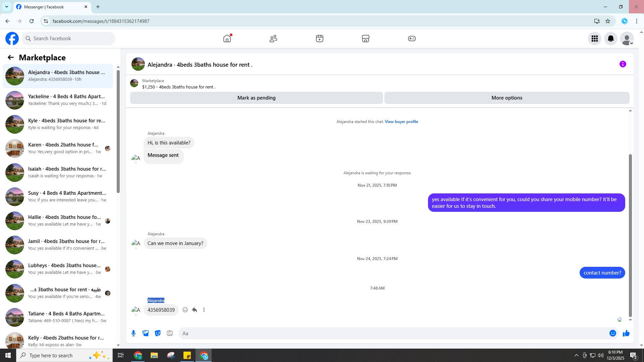
Task: Open conversation information panel icon
Action: [x=623, y=64]
